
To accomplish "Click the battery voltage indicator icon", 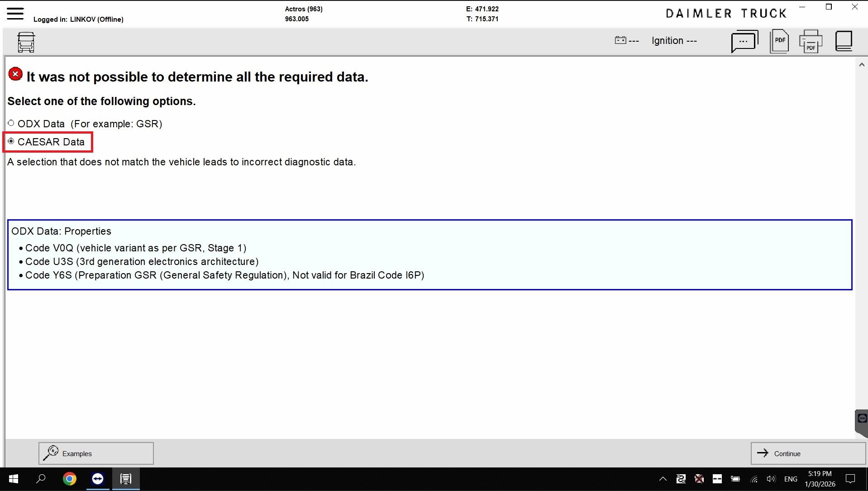I will 620,40.
